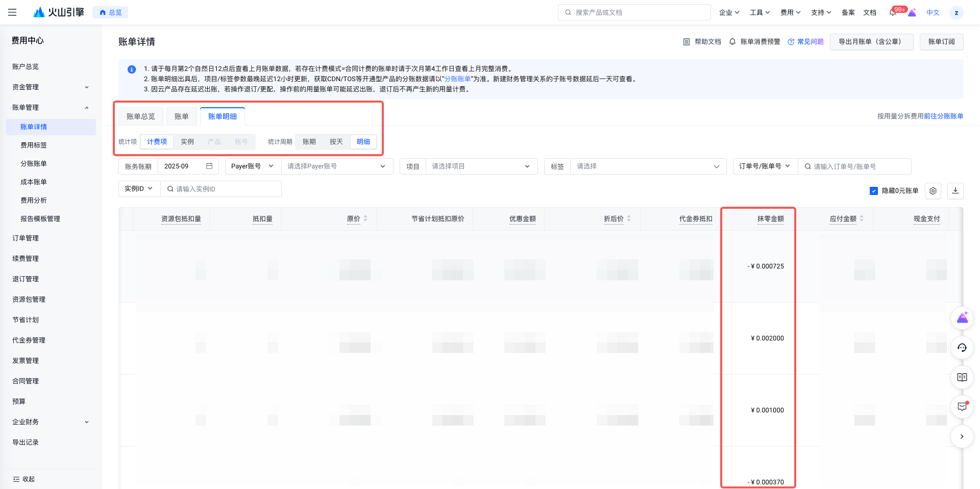Open the documentation book floating icon
980x489 pixels.
point(962,377)
